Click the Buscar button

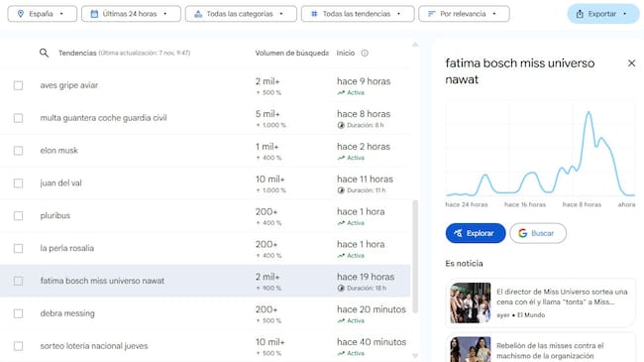coord(538,233)
